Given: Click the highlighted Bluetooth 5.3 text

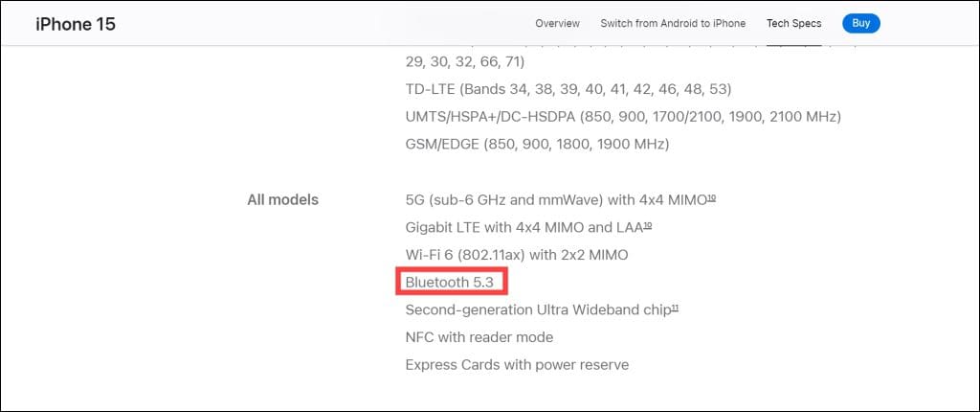Looking at the screenshot, I should 449,283.
